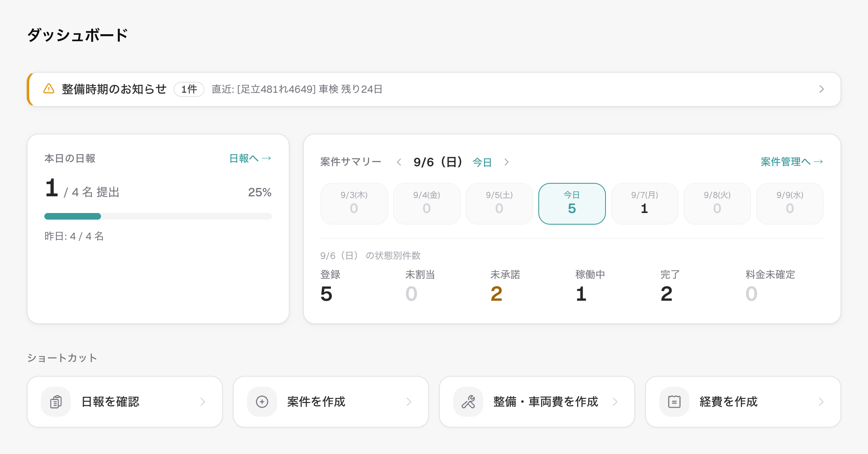Click the 直近 車検 残り24日 notice text

pos(297,89)
